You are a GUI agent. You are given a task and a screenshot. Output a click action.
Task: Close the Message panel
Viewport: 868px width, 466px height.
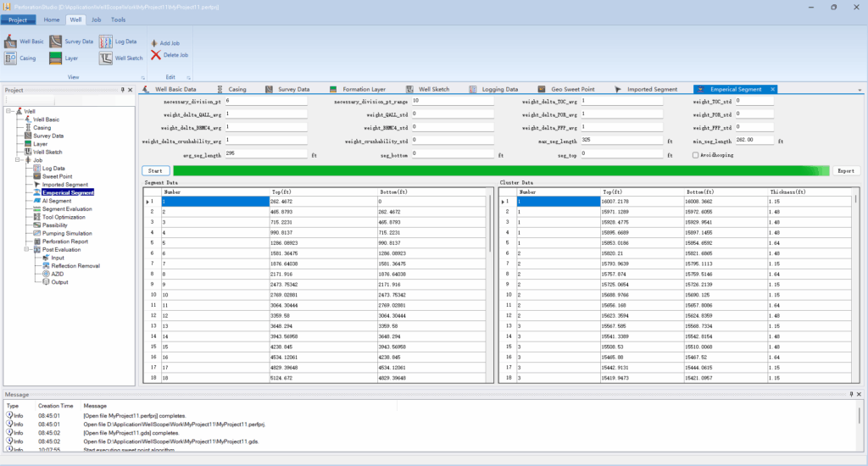(860, 394)
